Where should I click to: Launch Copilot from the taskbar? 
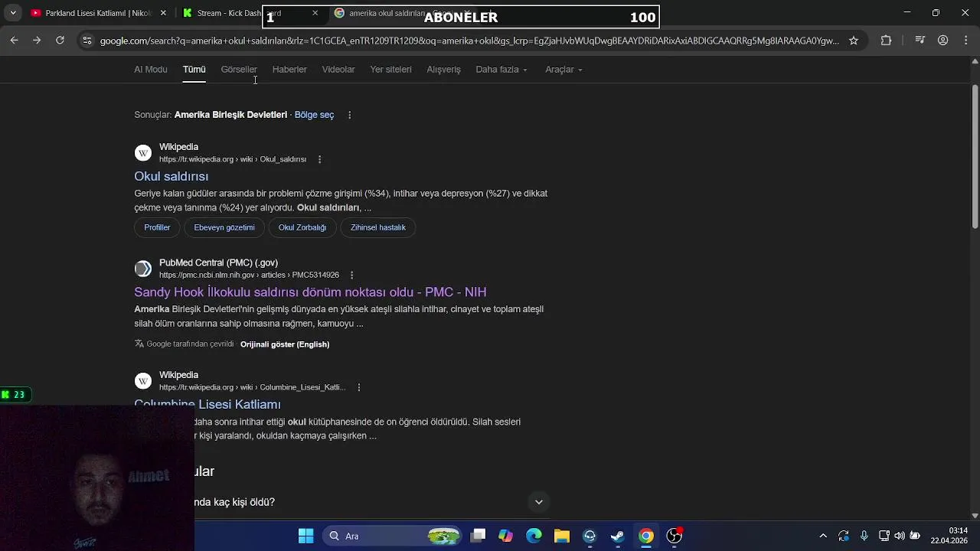pyautogui.click(x=505, y=536)
